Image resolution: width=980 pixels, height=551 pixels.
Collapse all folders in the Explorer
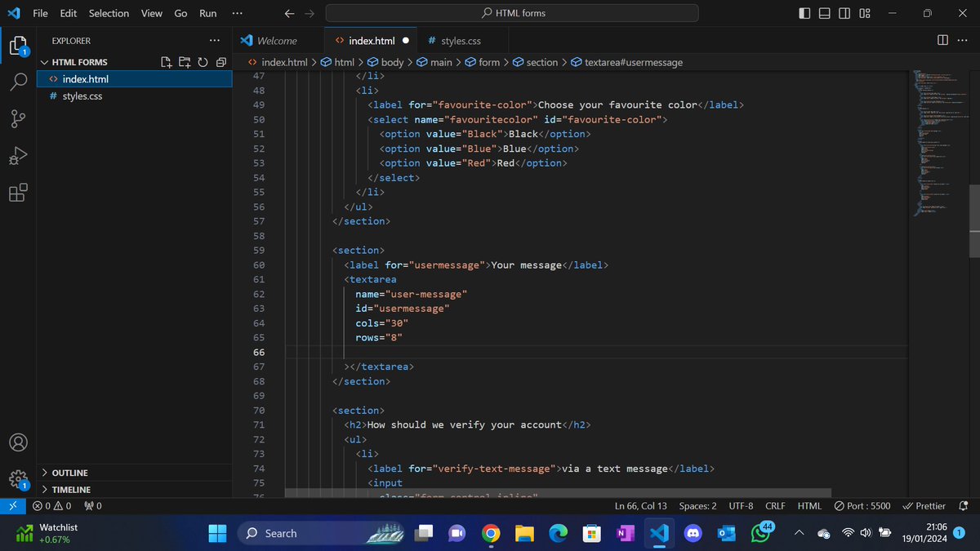coord(220,61)
